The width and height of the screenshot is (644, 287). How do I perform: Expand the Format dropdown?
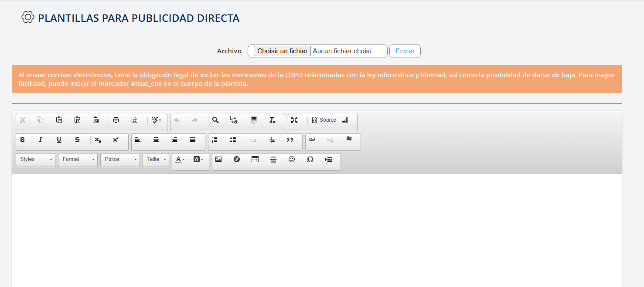pos(78,160)
